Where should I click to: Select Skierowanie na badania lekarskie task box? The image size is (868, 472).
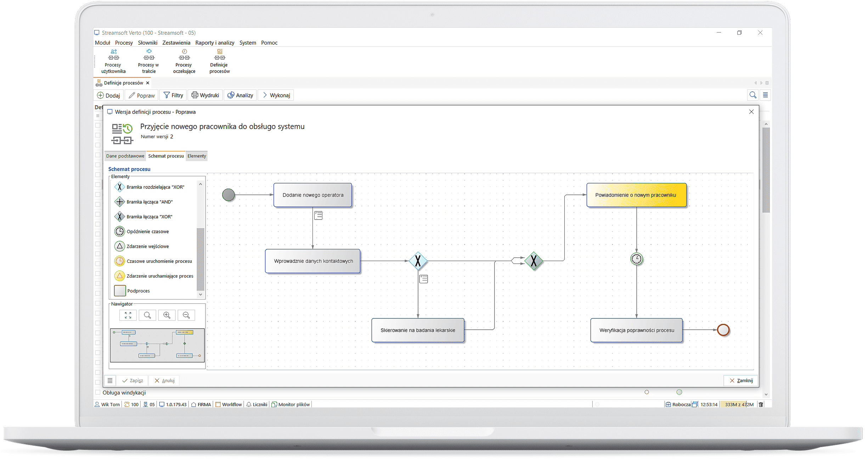click(418, 330)
